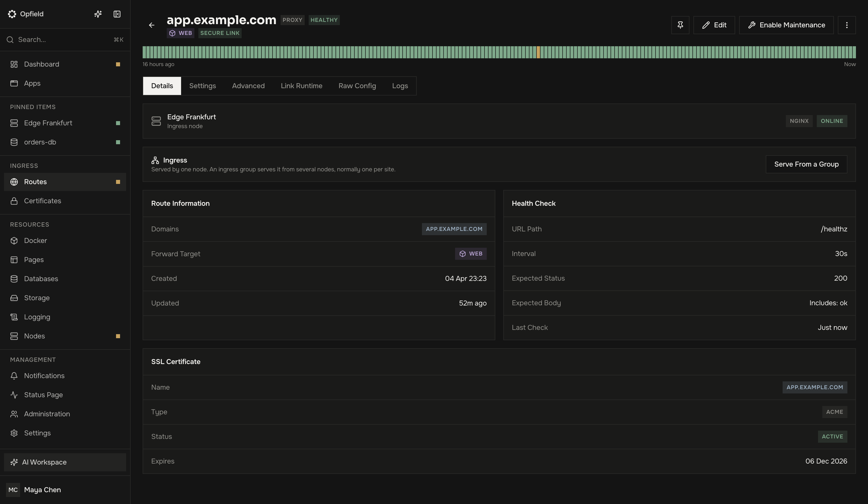Click the APP.EXAMPLE.COM domain badge
Image resolution: width=868 pixels, height=504 pixels.
(454, 229)
